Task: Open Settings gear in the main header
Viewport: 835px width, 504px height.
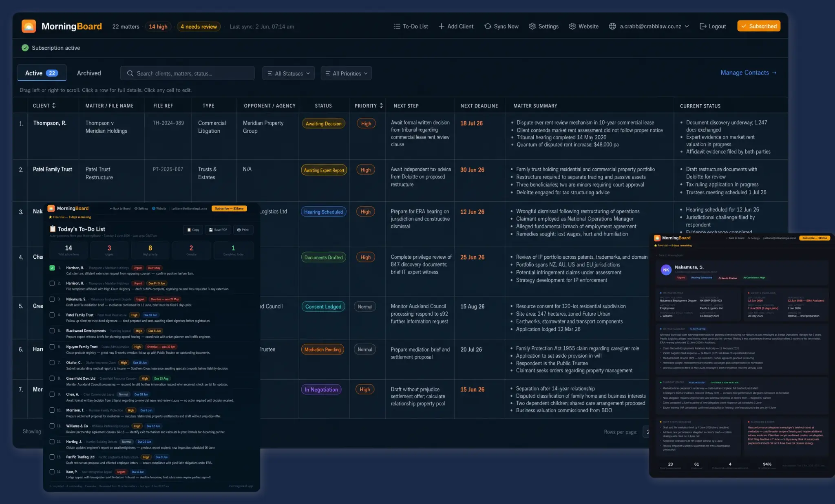Action: (532, 26)
